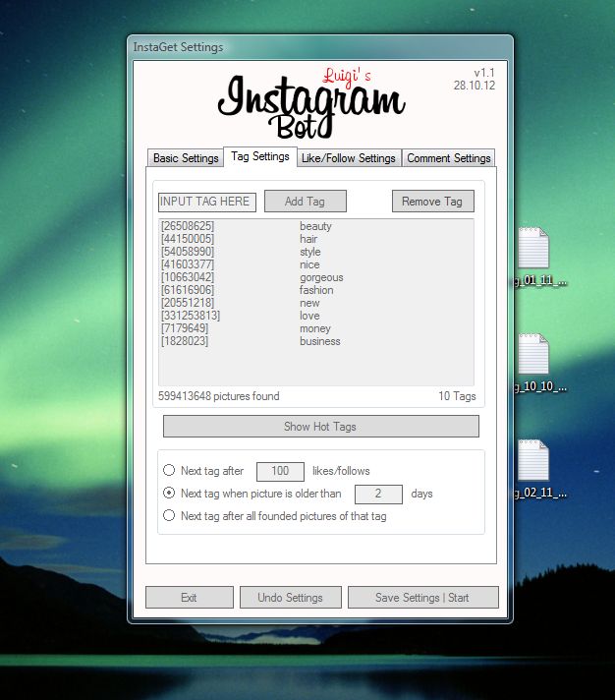This screenshot has height=700, width=615.
Task: Click 'Save Settings | Start' button
Action: pyautogui.click(x=422, y=598)
